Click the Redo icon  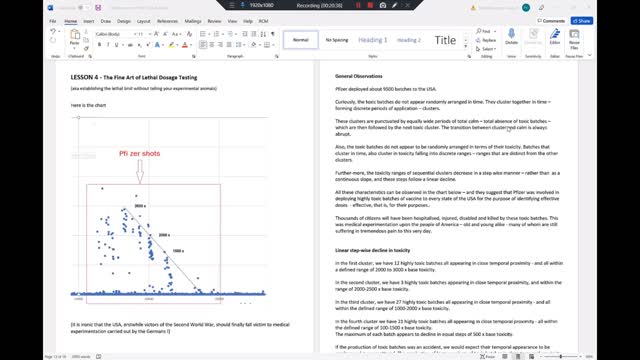(x=53, y=40)
